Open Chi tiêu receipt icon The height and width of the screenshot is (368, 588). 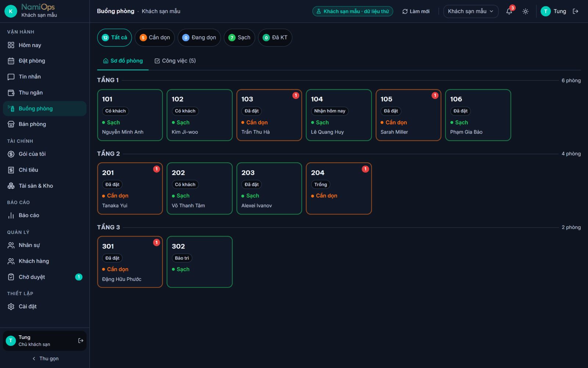pyautogui.click(x=11, y=170)
